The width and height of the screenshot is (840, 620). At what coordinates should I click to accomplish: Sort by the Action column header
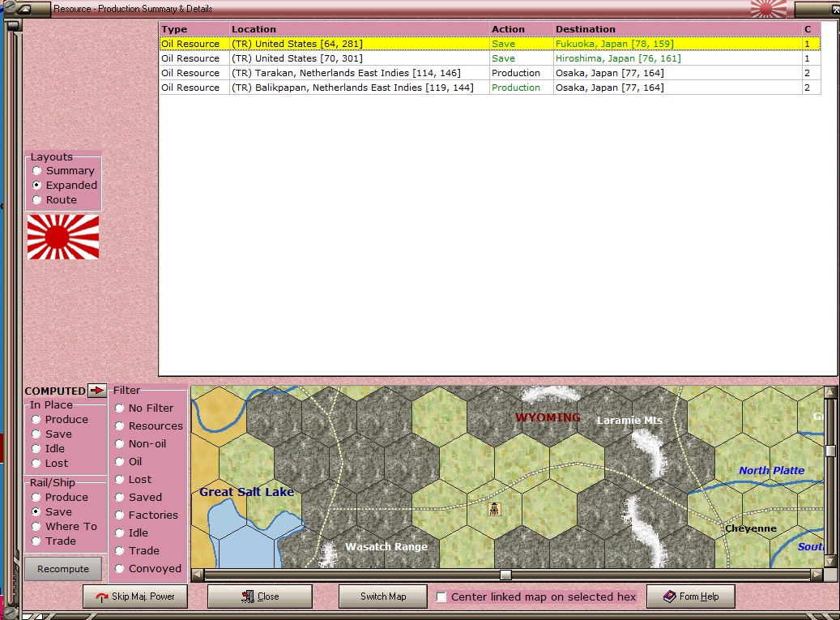(521, 29)
